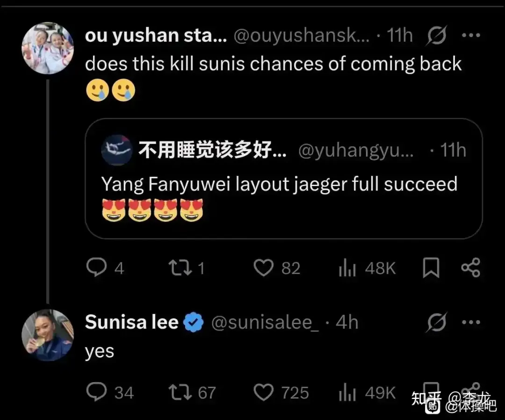View analytics for Sunisa lee's reply

347,393
